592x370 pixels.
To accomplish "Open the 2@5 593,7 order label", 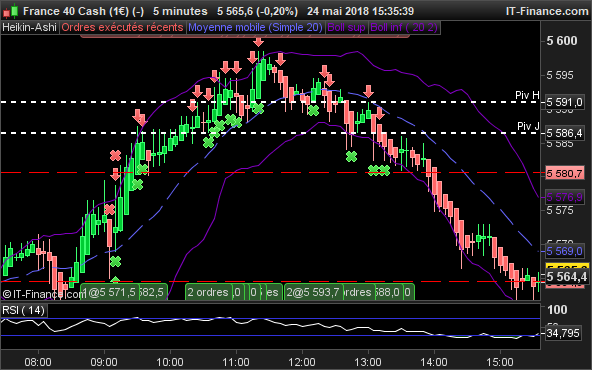I will 313,292.
